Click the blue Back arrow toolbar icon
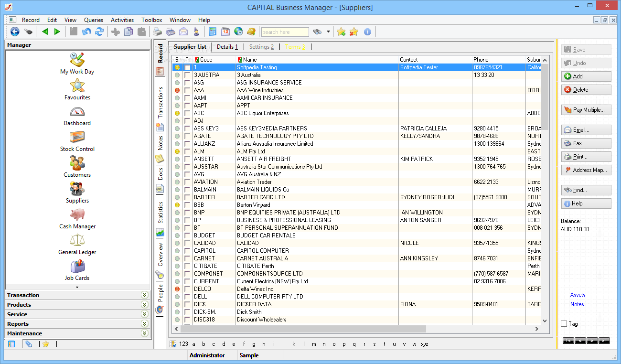Image resolution: width=621 pixels, height=364 pixels. (x=15, y=32)
